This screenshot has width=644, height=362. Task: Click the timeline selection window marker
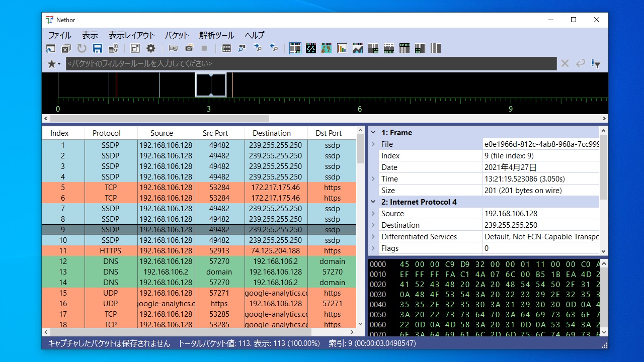click(211, 84)
